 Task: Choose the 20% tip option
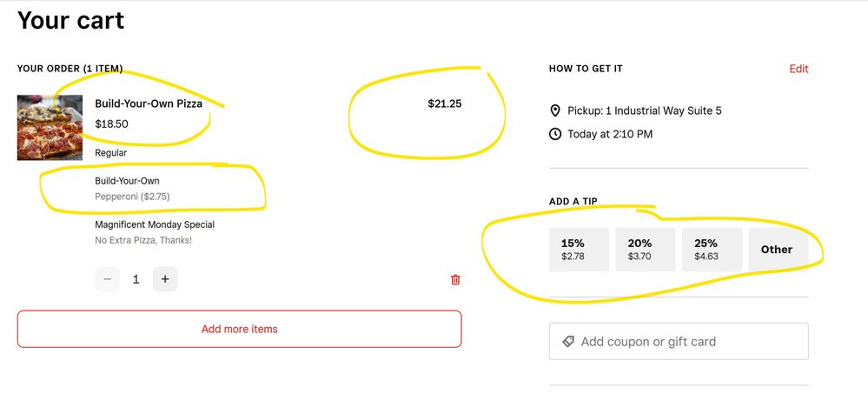646,250
